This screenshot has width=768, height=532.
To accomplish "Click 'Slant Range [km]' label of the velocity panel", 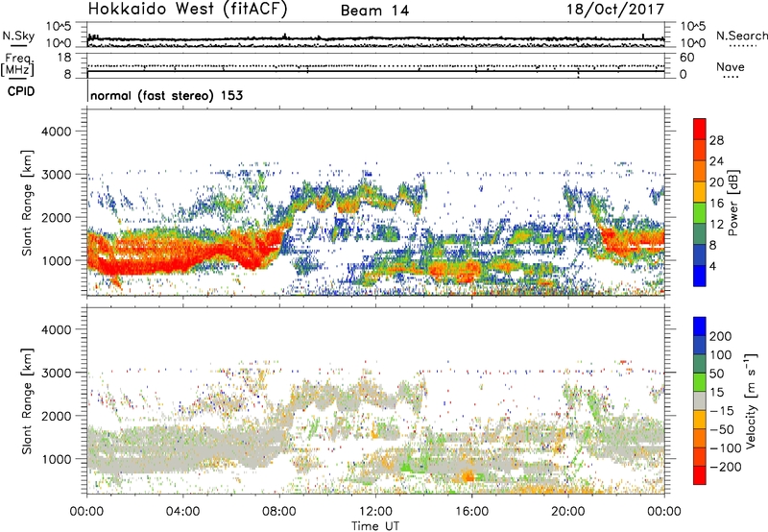I will [27, 400].
